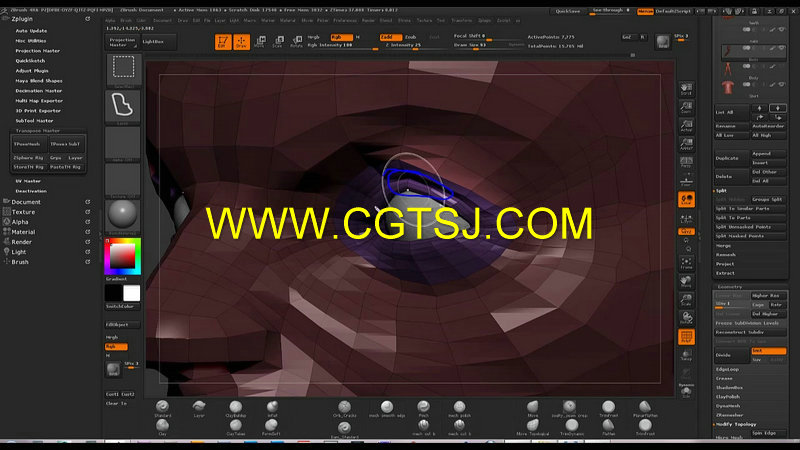Image resolution: width=800 pixels, height=450 pixels.
Task: Toggle the orange PolyF polyframe icon
Action: point(686,337)
